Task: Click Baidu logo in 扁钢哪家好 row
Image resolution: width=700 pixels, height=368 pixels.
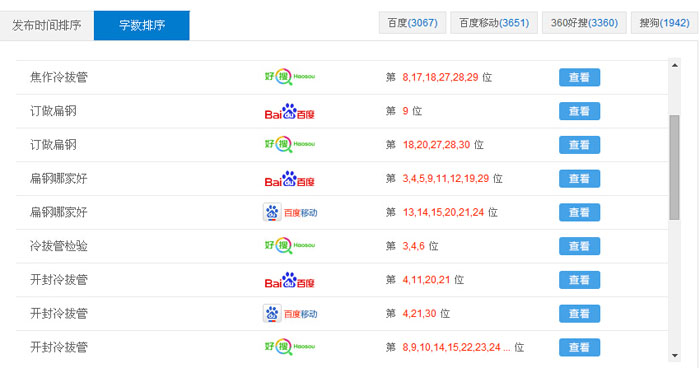Action: click(289, 179)
